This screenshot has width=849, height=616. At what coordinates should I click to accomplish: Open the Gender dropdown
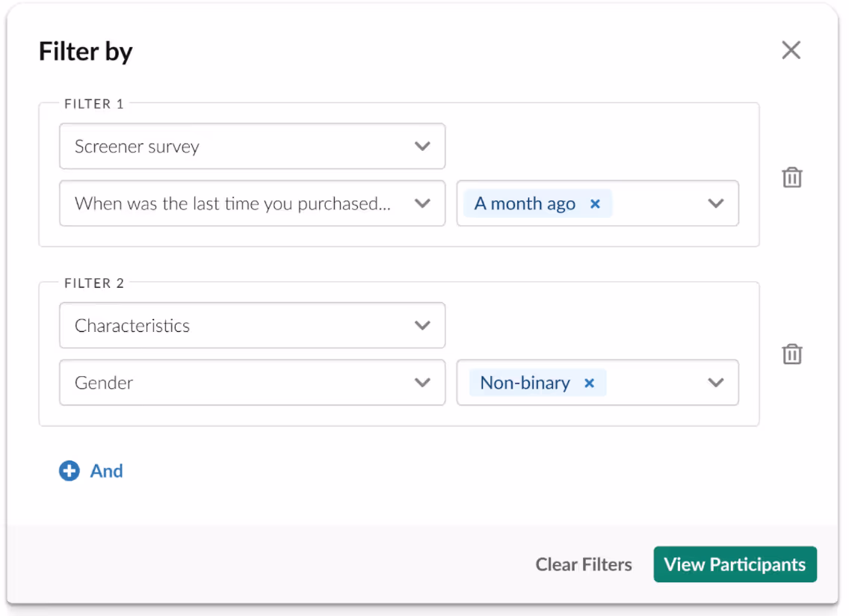252,383
